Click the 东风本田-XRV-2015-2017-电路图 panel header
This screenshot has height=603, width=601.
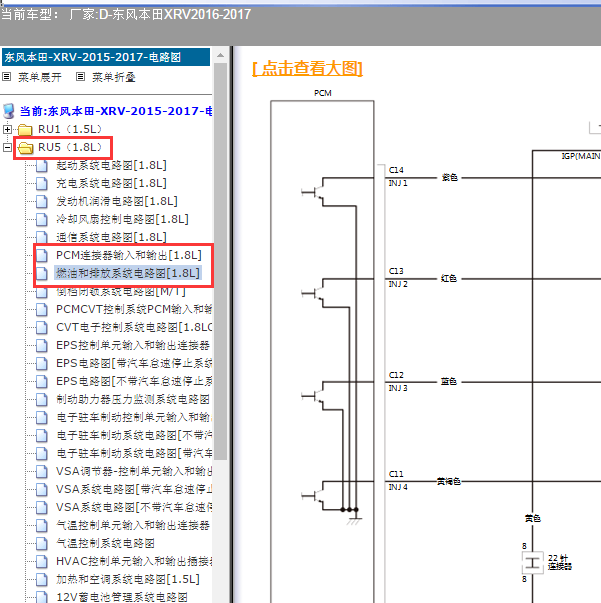tap(106, 57)
